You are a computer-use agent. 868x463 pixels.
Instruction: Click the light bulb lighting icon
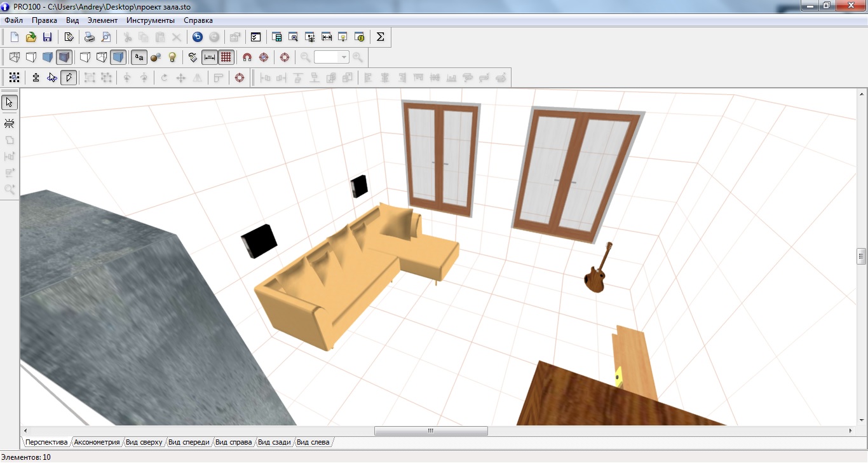(172, 57)
